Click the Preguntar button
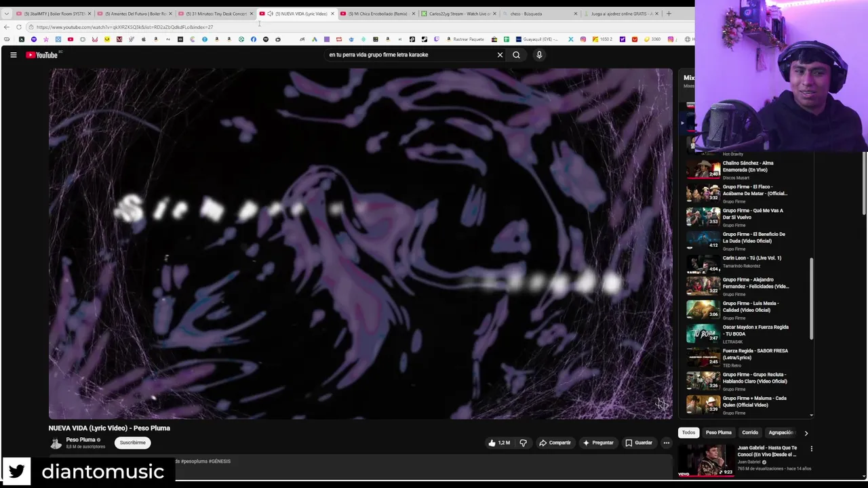This screenshot has height=488, width=868. click(597, 443)
